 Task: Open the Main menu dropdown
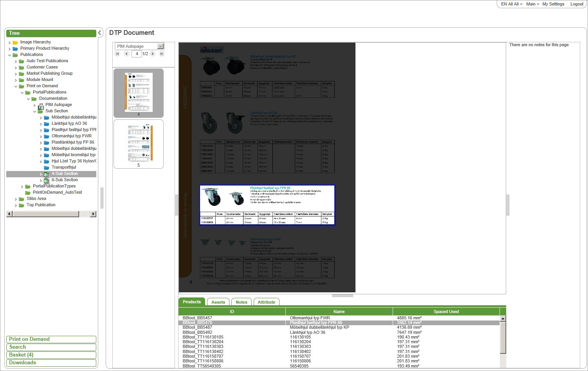point(532,4)
